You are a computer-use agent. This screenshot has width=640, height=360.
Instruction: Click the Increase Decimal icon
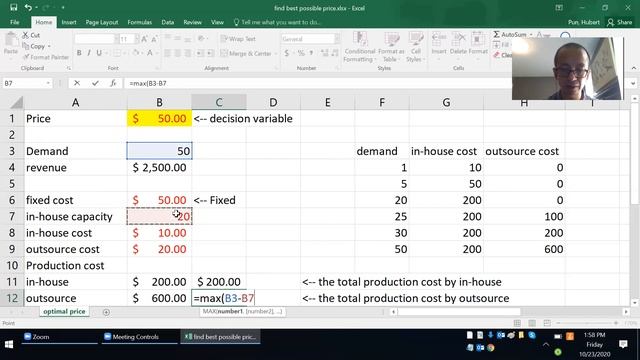(325, 53)
